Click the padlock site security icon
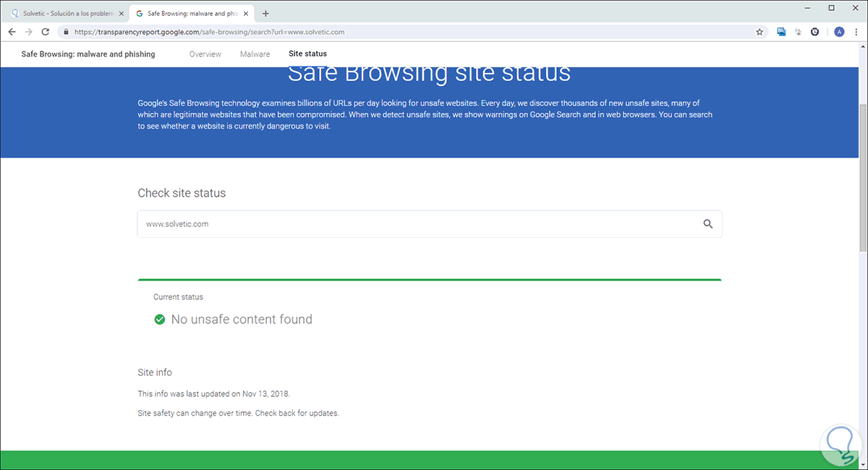Viewport: 868px width, 470px height. 66,32
